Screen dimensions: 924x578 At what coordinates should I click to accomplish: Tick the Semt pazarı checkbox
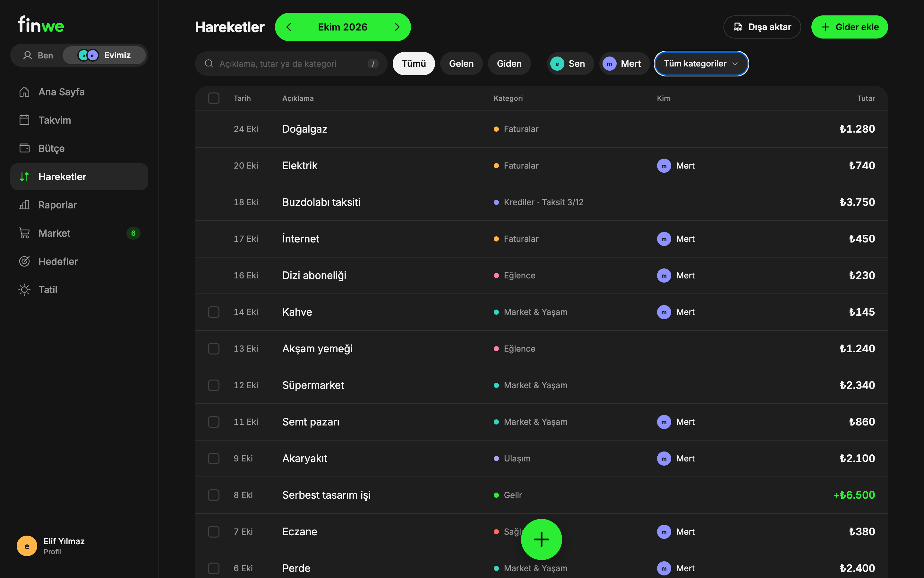click(213, 422)
